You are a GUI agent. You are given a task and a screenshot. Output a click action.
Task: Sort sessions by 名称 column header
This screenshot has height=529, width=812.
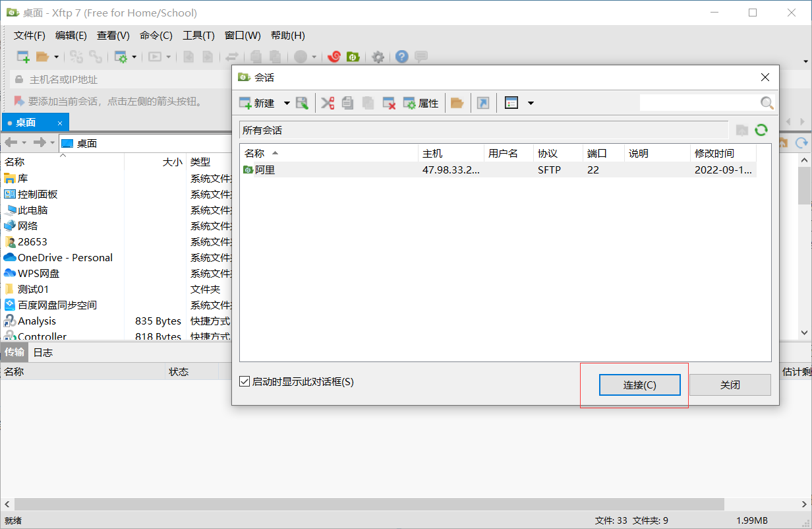pos(329,154)
